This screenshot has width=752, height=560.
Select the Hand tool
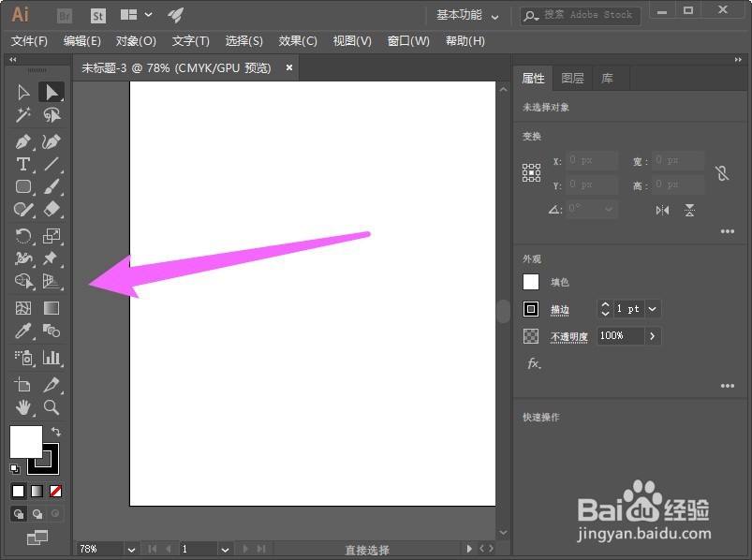(x=23, y=407)
